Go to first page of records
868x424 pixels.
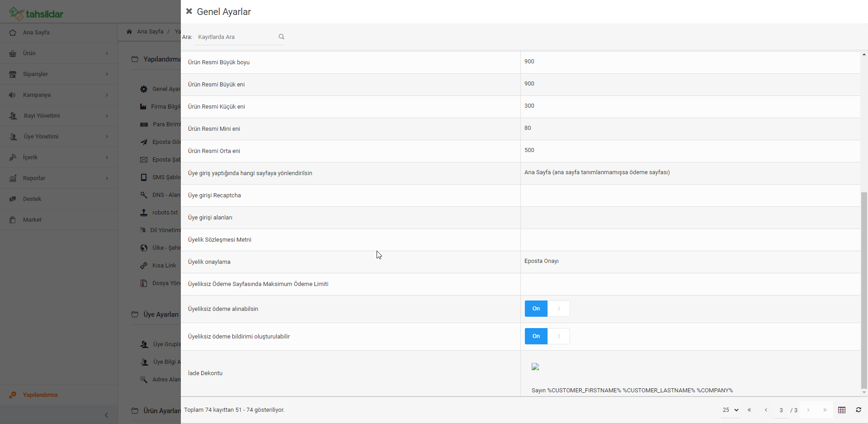(x=749, y=410)
